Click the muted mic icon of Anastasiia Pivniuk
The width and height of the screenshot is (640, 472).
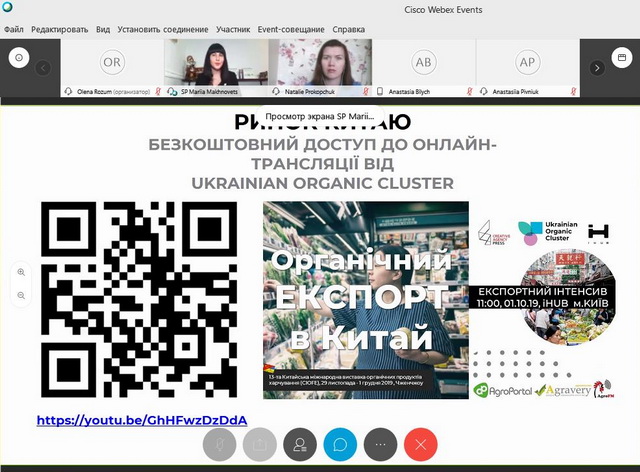(x=573, y=91)
